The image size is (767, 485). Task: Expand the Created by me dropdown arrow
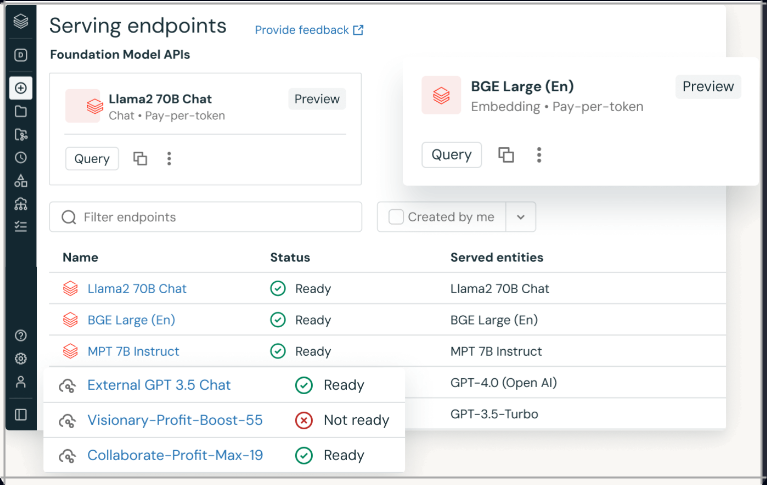pyautogui.click(x=521, y=217)
